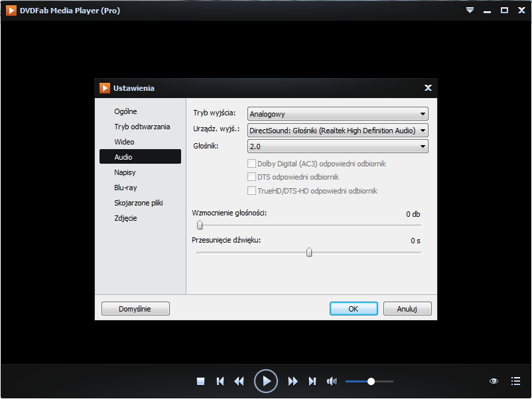Open the main menu dropdown arrow in the title bar
The width and height of the screenshot is (532, 399).
(x=470, y=10)
